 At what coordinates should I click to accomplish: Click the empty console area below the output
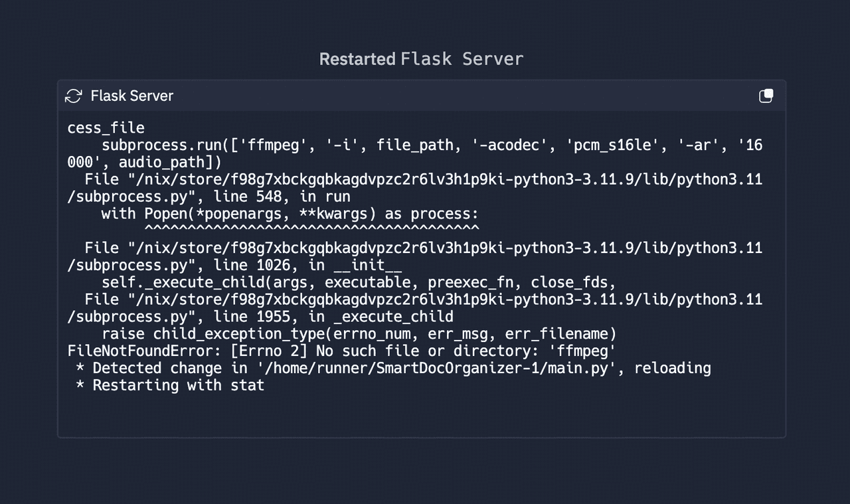tap(421, 415)
